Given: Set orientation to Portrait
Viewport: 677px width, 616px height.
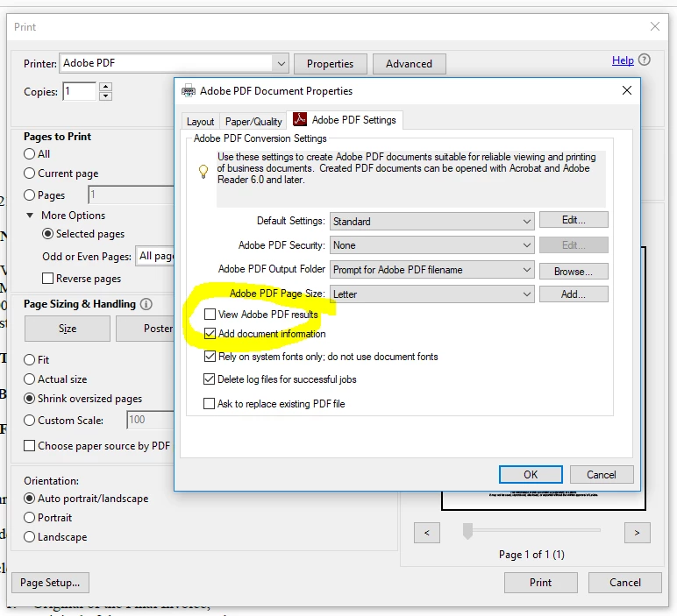Looking at the screenshot, I should coord(29,517).
